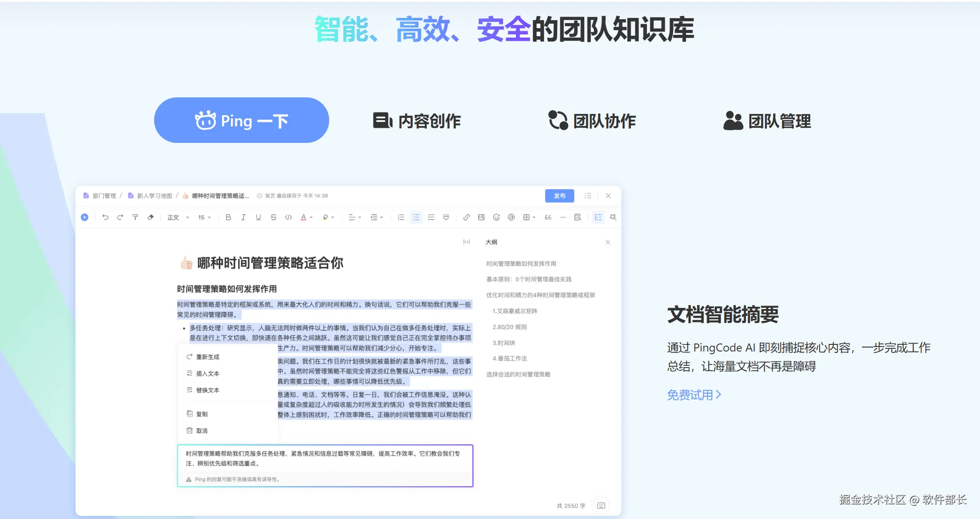Open the font size 15 dropdown
Image resolution: width=980 pixels, height=519 pixels.
pyautogui.click(x=204, y=218)
